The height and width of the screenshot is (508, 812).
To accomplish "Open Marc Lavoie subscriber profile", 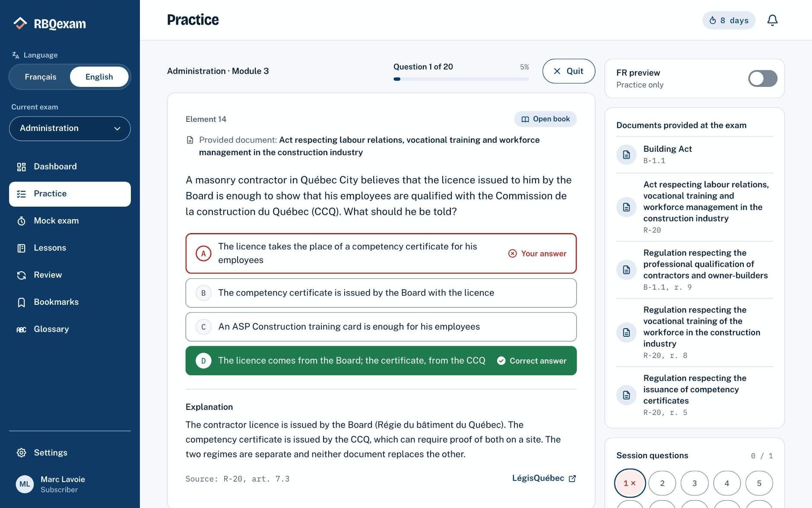I will [x=70, y=484].
